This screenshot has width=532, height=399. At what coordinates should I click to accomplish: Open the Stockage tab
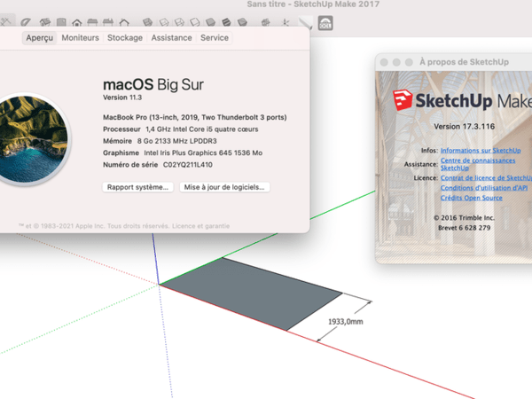(x=125, y=38)
